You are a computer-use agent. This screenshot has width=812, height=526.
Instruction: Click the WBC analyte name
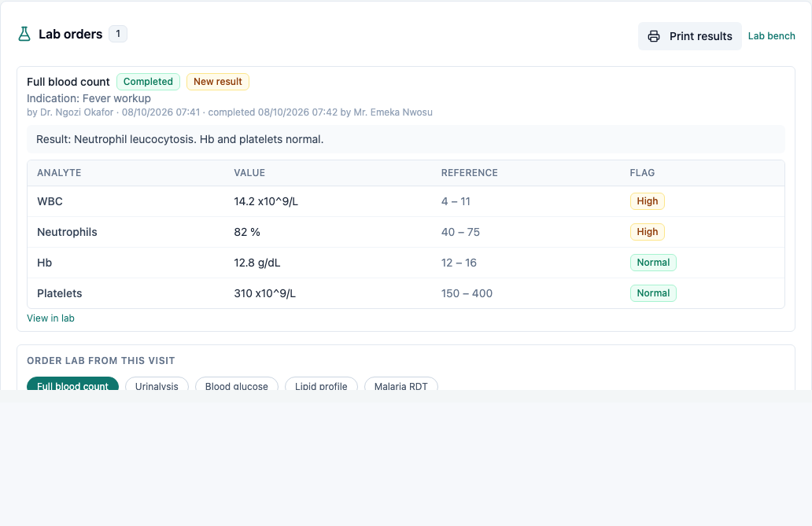coord(50,201)
